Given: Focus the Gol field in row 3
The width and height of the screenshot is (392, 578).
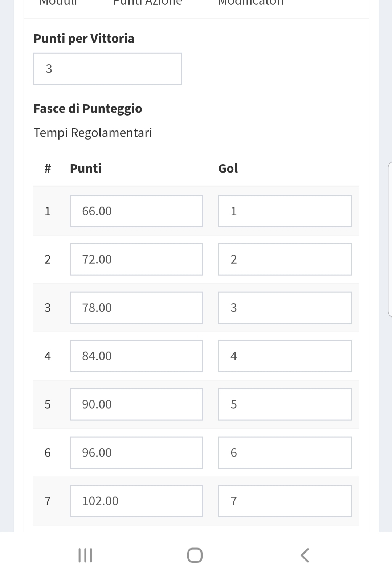Looking at the screenshot, I should point(285,308).
